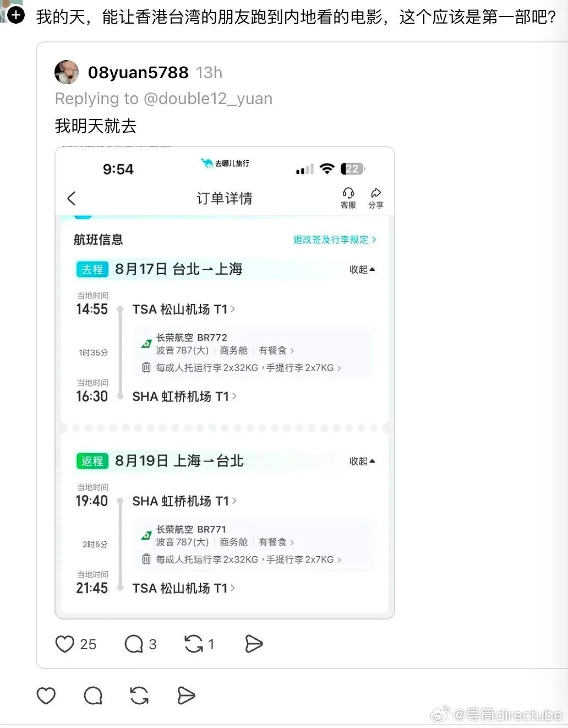Open 退改签及行李规定 policy link
568x728 pixels.
pyautogui.click(x=335, y=240)
